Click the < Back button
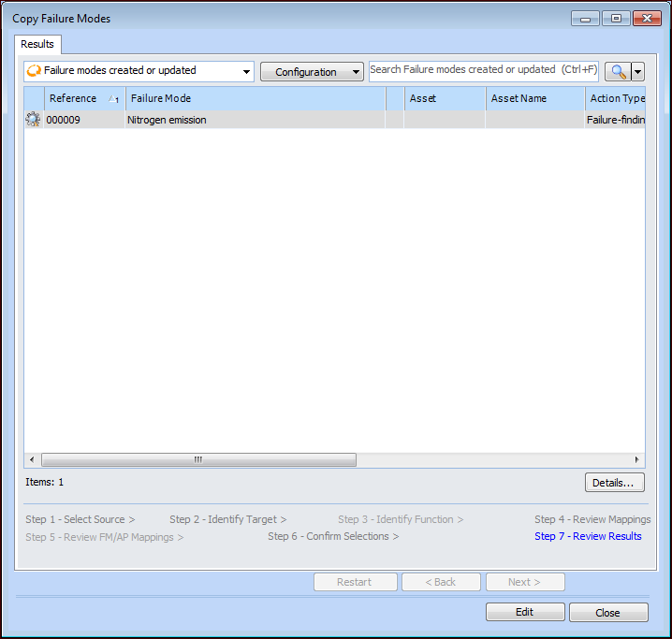The image size is (672, 639). (441, 582)
